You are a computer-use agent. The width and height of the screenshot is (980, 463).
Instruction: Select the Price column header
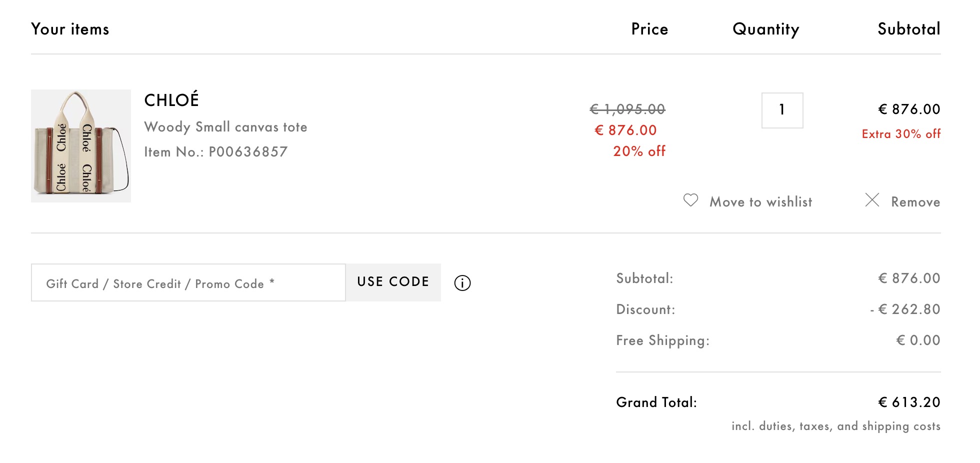pos(649,29)
